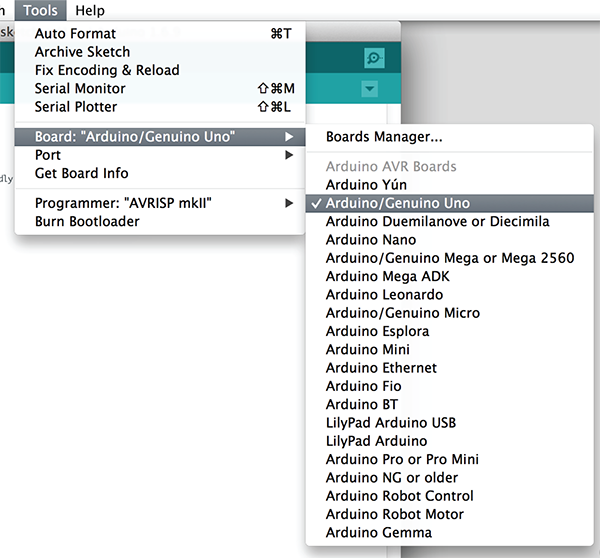Launch Serial Plotter
This screenshot has height=558, width=600.
160,107
